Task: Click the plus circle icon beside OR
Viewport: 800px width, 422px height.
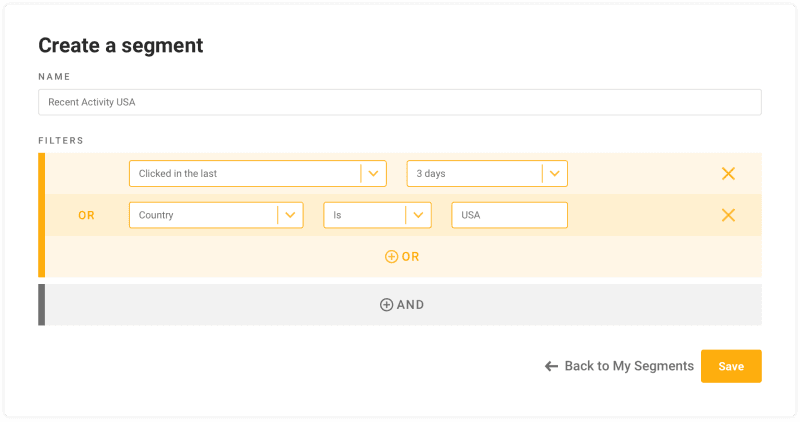Action: click(x=391, y=257)
